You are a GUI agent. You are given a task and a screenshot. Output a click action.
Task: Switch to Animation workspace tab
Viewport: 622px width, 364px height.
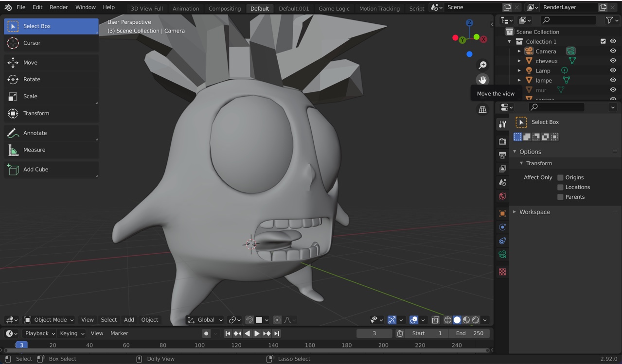pyautogui.click(x=186, y=8)
